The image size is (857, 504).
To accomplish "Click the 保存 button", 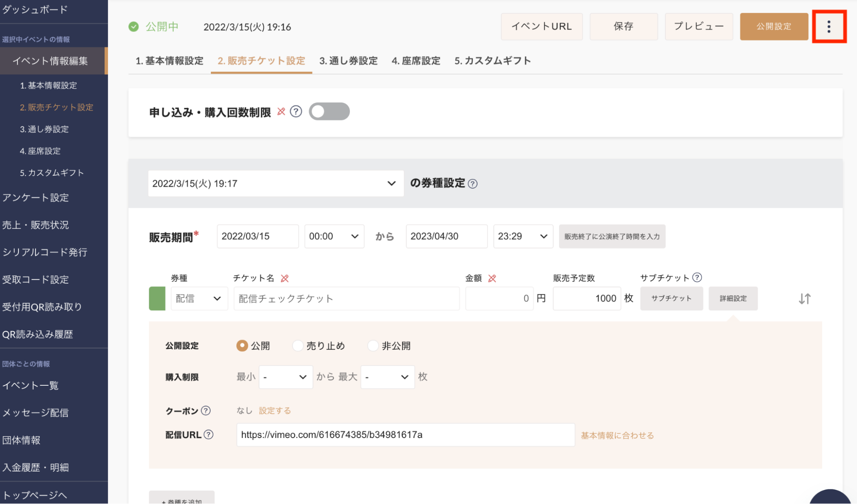I will click(623, 27).
